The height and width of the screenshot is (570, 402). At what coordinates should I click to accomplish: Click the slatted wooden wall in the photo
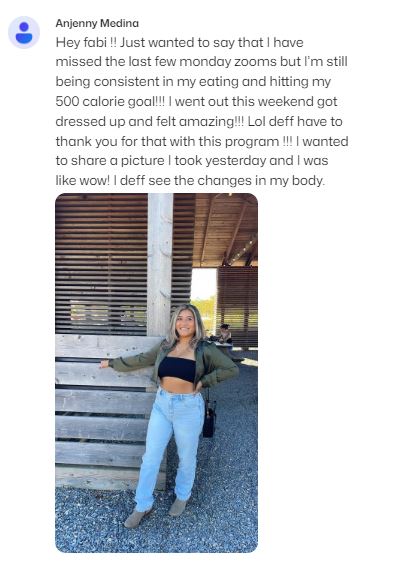point(101,264)
